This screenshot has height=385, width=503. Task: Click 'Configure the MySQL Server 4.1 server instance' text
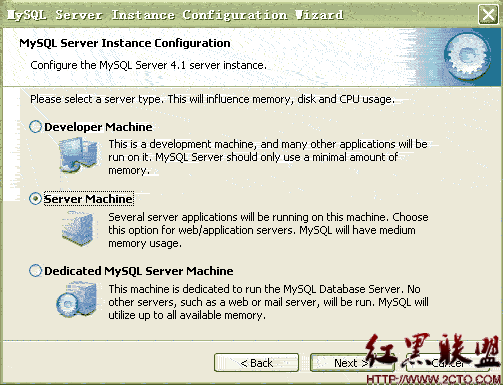(x=148, y=65)
